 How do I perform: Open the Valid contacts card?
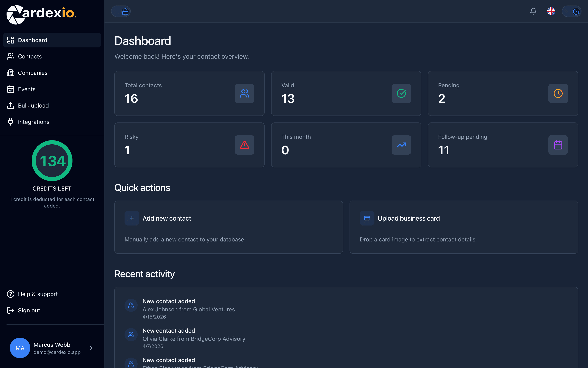coord(346,93)
